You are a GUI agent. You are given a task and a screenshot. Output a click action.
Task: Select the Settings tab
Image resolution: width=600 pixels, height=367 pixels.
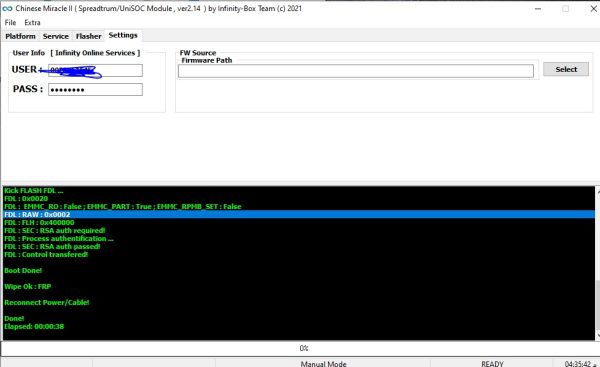coord(123,35)
